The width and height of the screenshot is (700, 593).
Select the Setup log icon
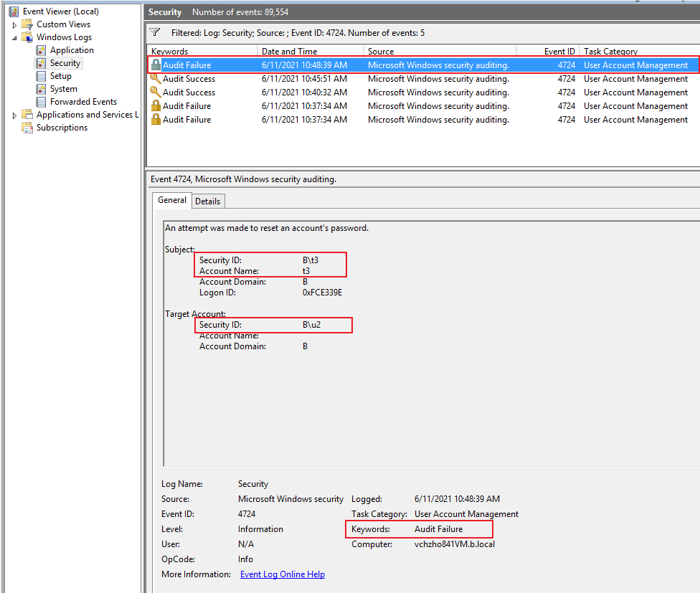42,75
